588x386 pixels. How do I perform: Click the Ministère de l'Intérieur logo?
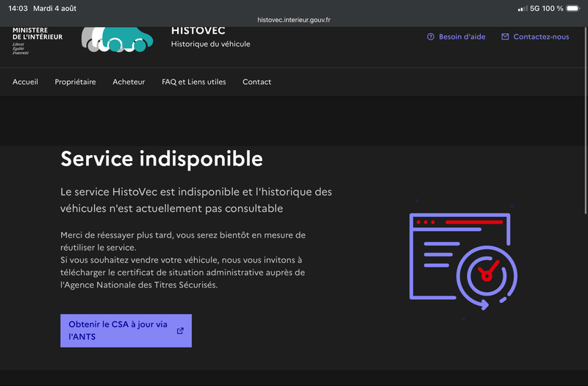[37, 41]
